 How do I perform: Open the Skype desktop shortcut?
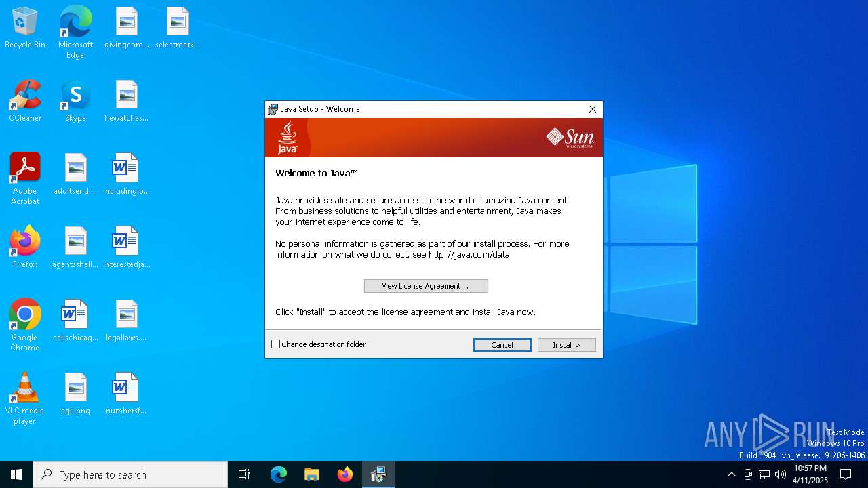pos(75,102)
